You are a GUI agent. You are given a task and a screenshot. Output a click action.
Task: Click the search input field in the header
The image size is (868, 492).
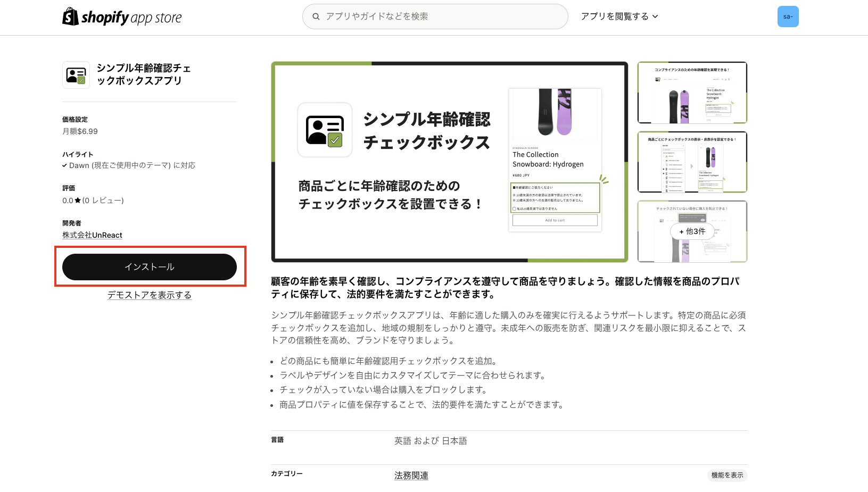coord(435,16)
